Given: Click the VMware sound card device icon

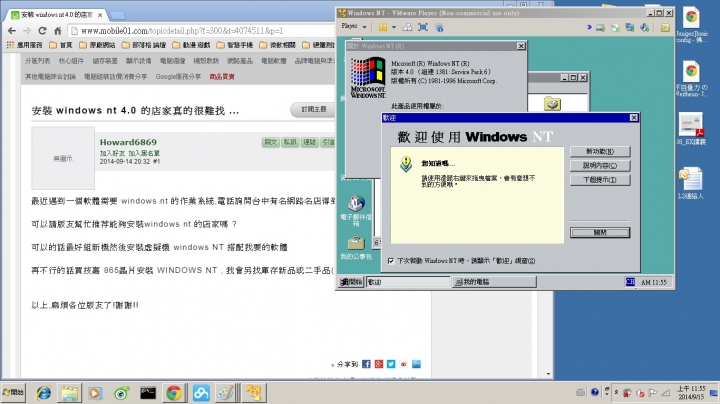Looking at the screenshot, I should click(x=645, y=28).
